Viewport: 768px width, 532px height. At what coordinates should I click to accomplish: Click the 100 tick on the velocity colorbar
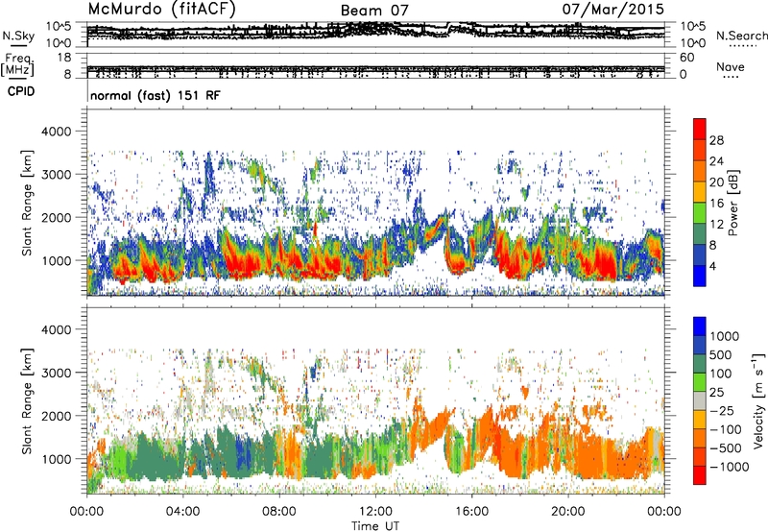(x=721, y=374)
